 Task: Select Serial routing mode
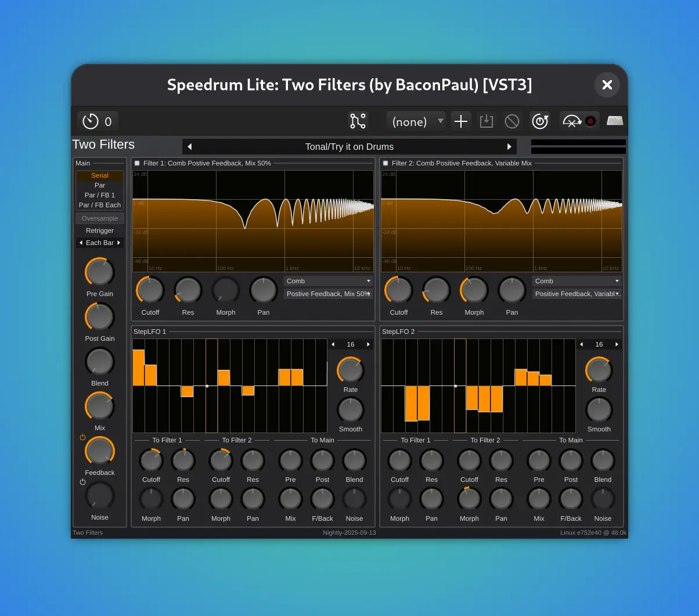click(x=100, y=175)
